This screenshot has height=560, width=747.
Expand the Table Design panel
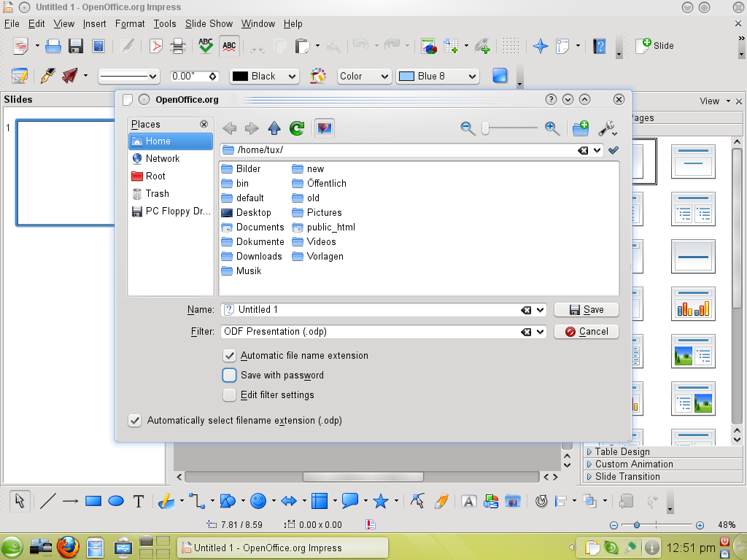pyautogui.click(x=663, y=451)
